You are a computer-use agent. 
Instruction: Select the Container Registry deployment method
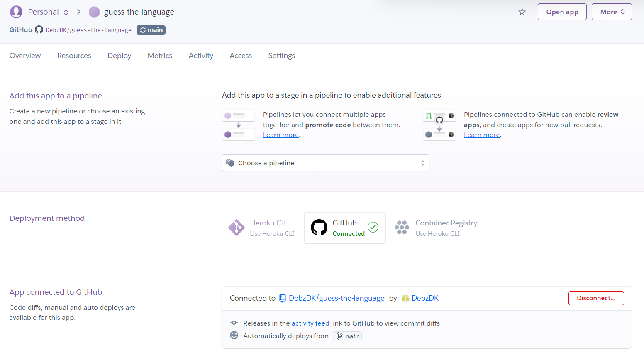(x=436, y=228)
